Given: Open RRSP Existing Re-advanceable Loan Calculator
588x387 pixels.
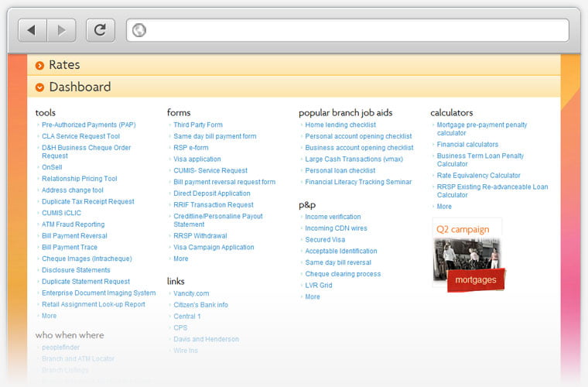Looking at the screenshot, I should [492, 191].
